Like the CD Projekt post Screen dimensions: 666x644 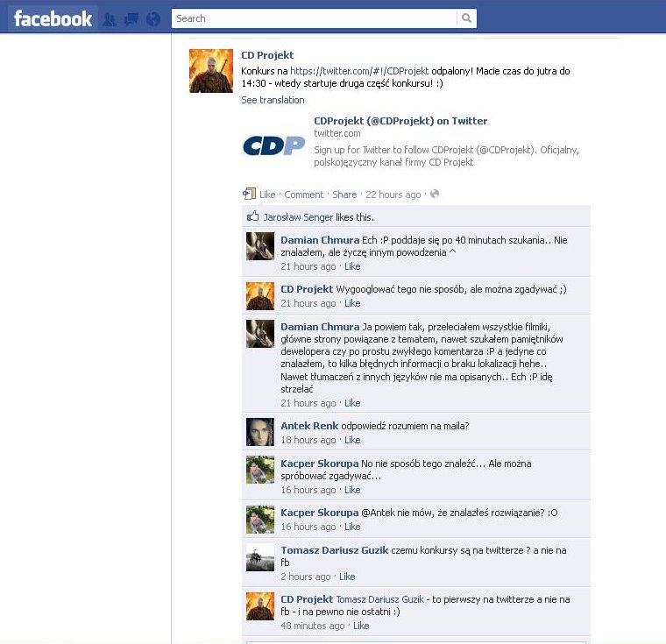click(x=267, y=195)
